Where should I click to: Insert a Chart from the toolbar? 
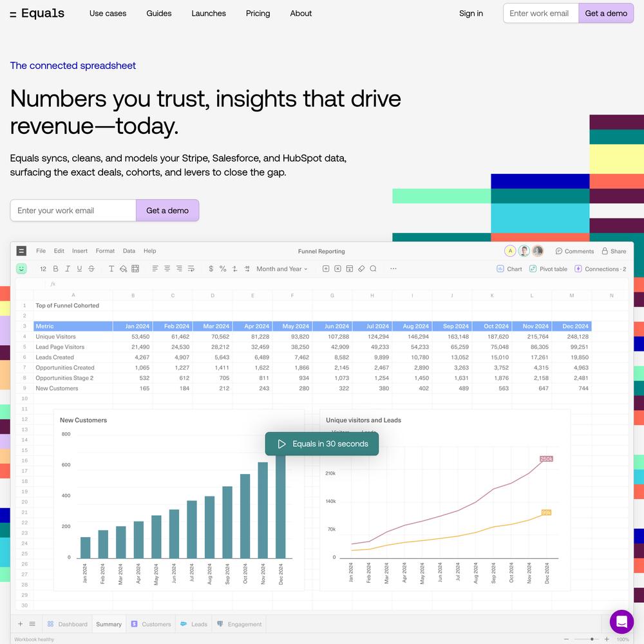509,269
